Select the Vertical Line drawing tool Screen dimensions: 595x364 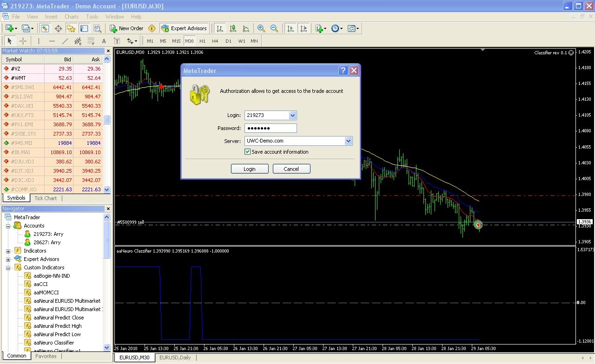click(39, 41)
